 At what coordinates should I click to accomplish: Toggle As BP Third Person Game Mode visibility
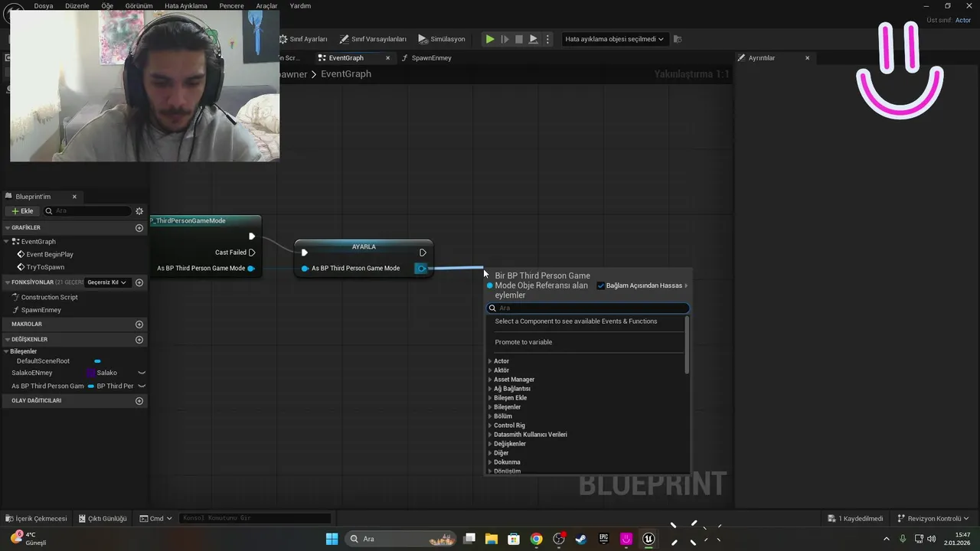click(x=141, y=386)
